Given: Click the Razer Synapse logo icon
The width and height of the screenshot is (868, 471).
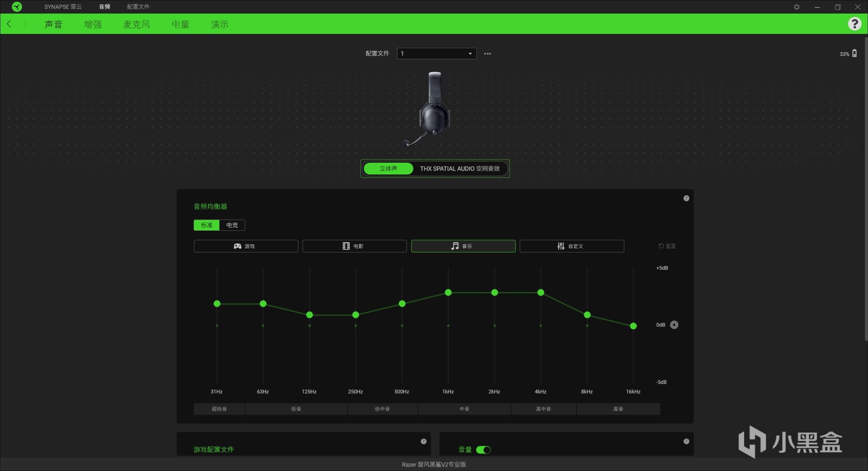Looking at the screenshot, I should [x=17, y=7].
